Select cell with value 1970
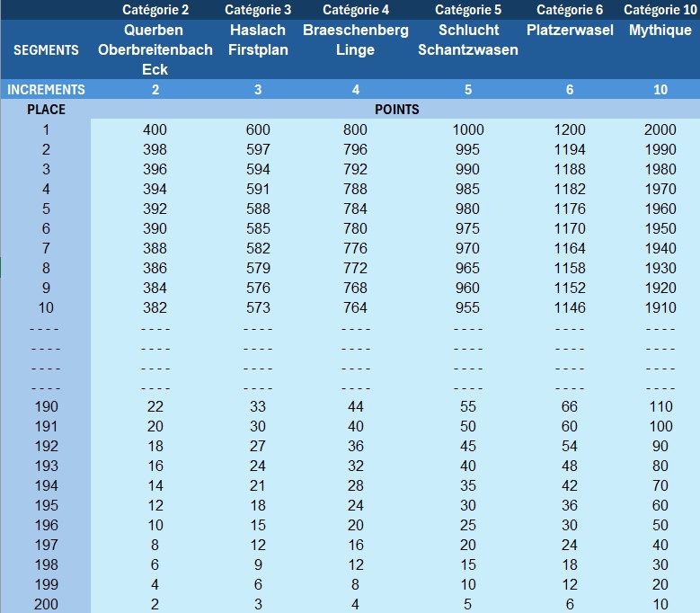The height and width of the screenshot is (613, 700). tap(660, 189)
